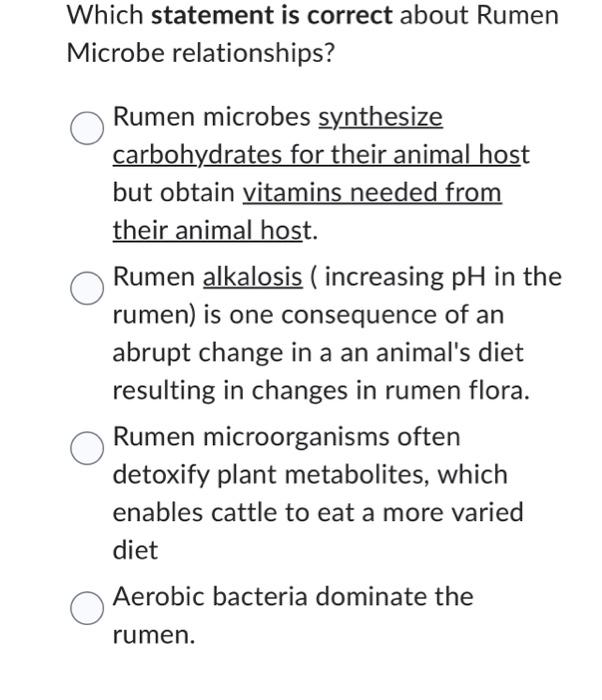Image resolution: width=602 pixels, height=700 pixels.
Task: Click the underlined word 'alkalosis'
Action: pos(253,277)
